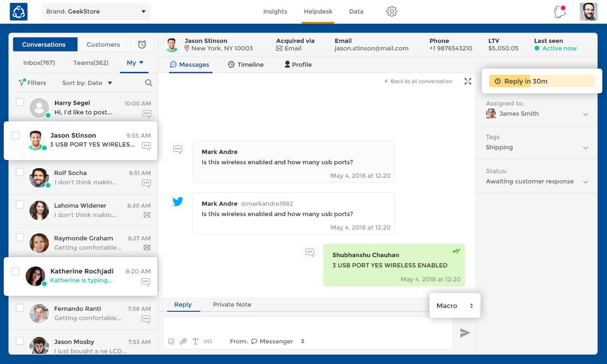Open the Brand: GeekStore dropdown
Image resolution: width=607 pixels, height=364 pixels.
pos(96,12)
